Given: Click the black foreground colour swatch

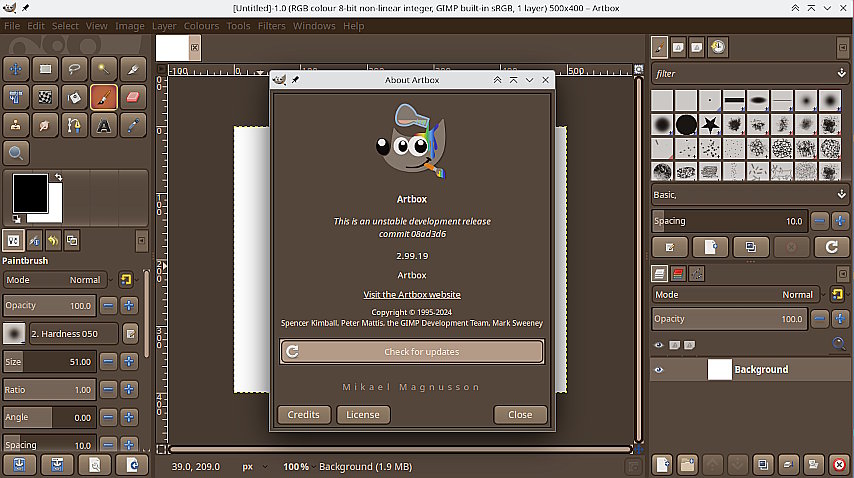Looking at the screenshot, I should pos(30,193).
